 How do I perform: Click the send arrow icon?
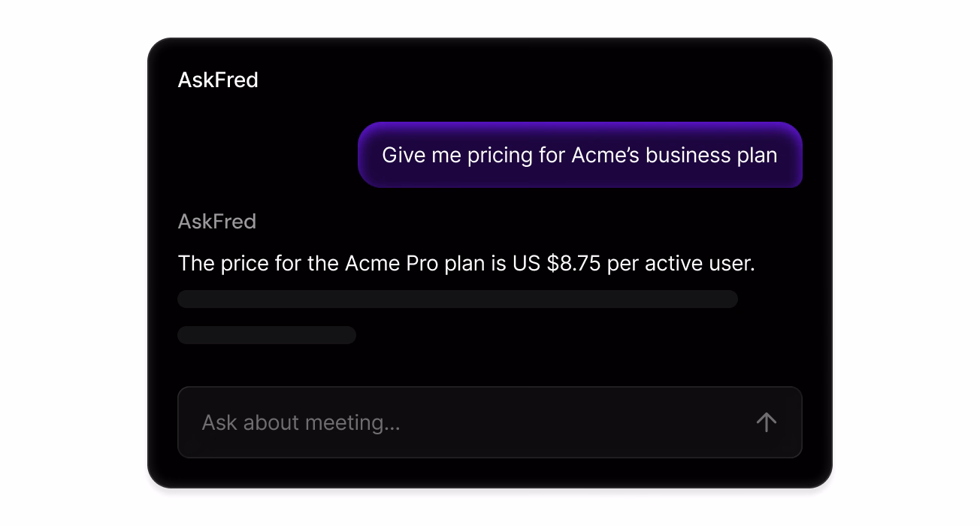(766, 422)
